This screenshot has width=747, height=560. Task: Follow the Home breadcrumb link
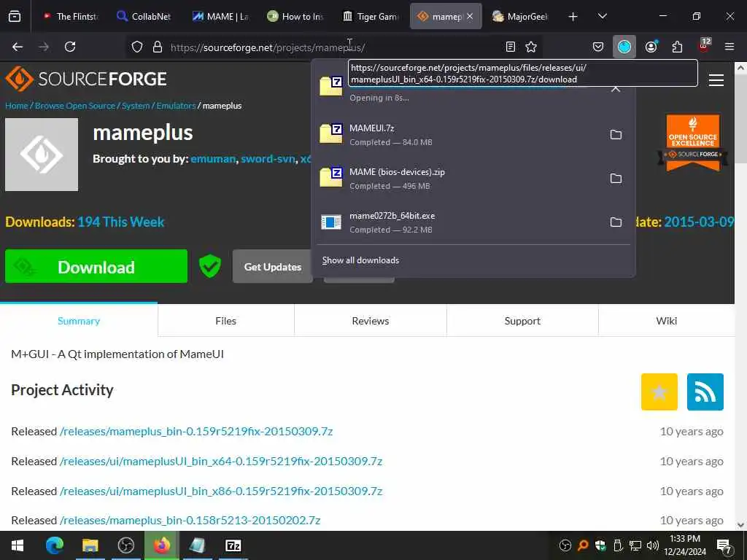pos(17,106)
